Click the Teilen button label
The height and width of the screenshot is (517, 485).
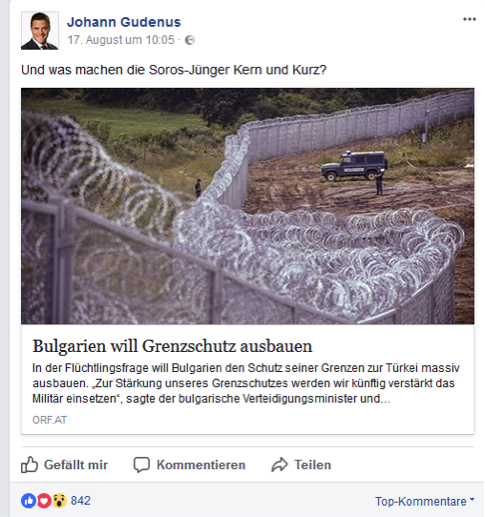tap(313, 465)
